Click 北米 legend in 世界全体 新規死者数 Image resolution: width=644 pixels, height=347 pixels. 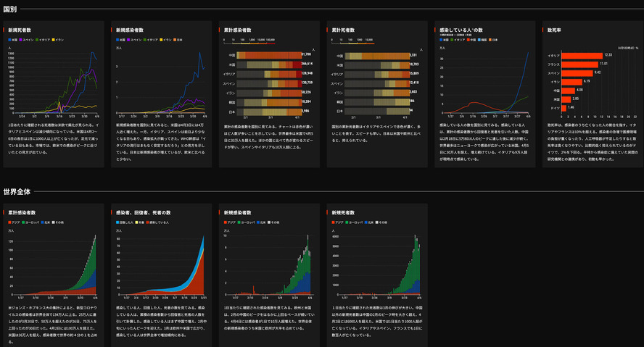[x=369, y=222]
